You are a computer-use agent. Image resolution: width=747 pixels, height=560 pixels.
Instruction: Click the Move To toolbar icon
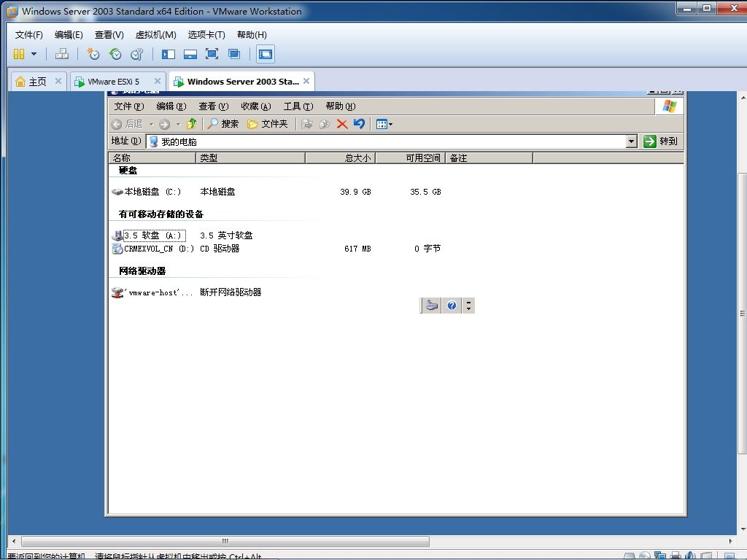coord(307,124)
